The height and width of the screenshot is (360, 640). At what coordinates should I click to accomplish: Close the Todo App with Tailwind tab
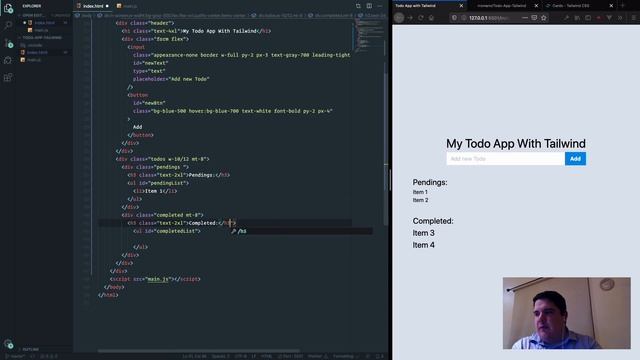tap(461, 6)
